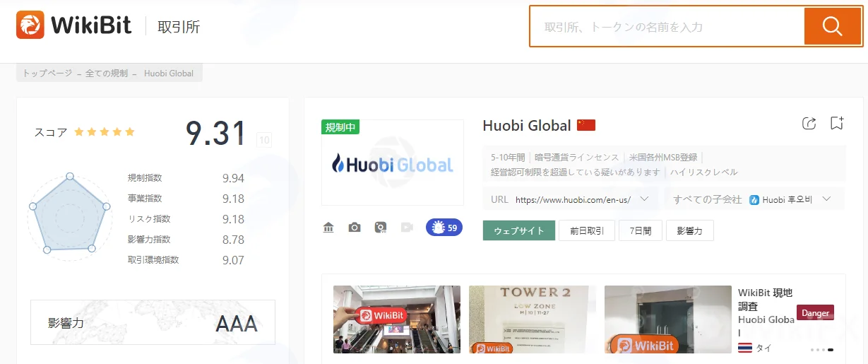The height and width of the screenshot is (364, 868).
Task: Click the camera photo icon
Action: pos(355,228)
